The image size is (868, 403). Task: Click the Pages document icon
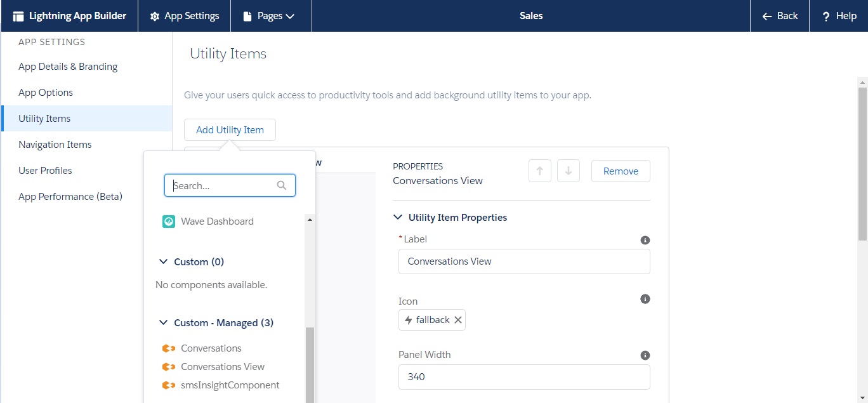click(x=247, y=17)
